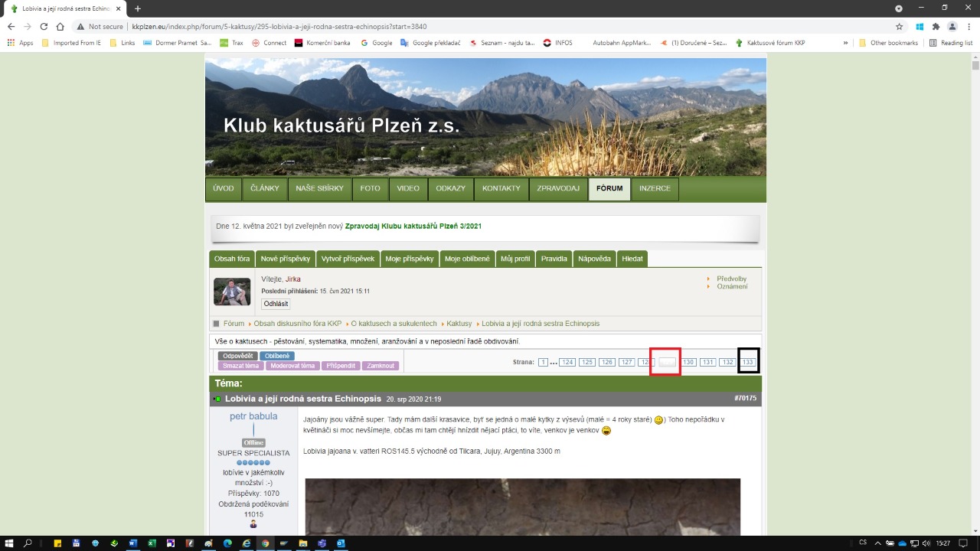Click the Odhlásit logout button

[276, 304]
